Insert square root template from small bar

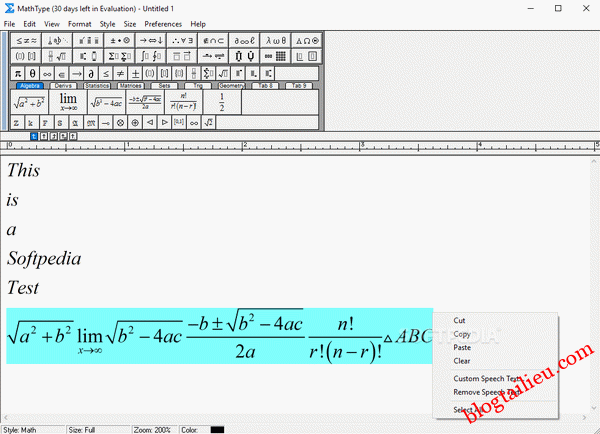[x=223, y=73]
